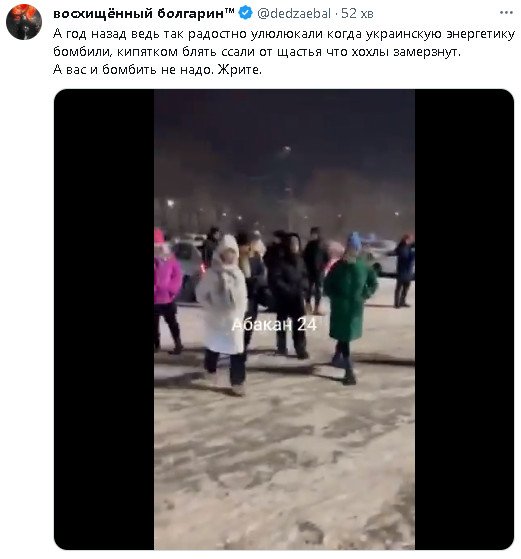The image size is (521, 559).
Task: Open the author's profile avatar
Action: pos(24,22)
